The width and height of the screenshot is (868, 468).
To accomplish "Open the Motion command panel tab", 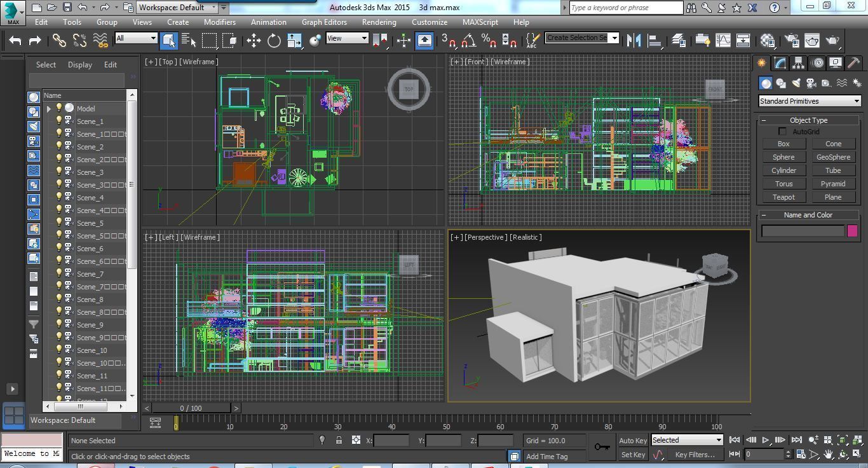I will [817, 63].
